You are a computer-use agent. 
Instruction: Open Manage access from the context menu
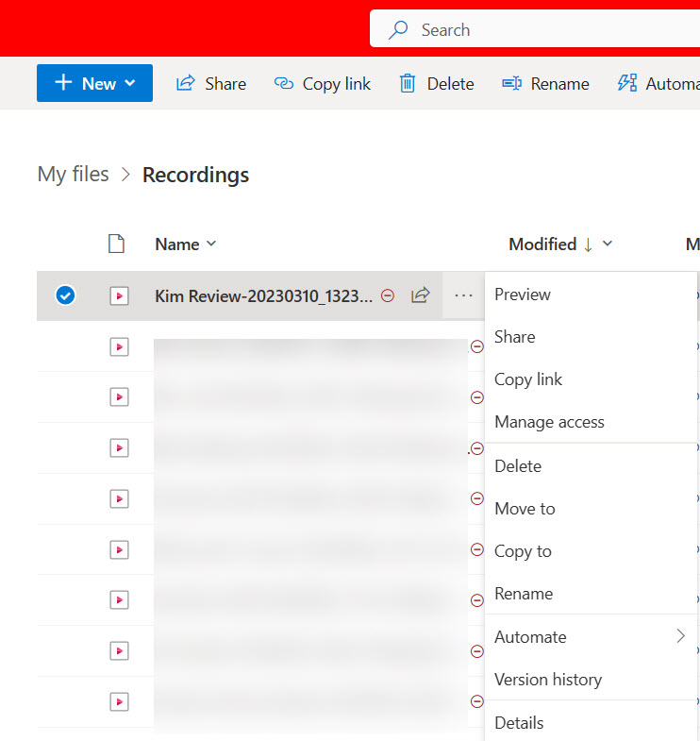point(591,422)
